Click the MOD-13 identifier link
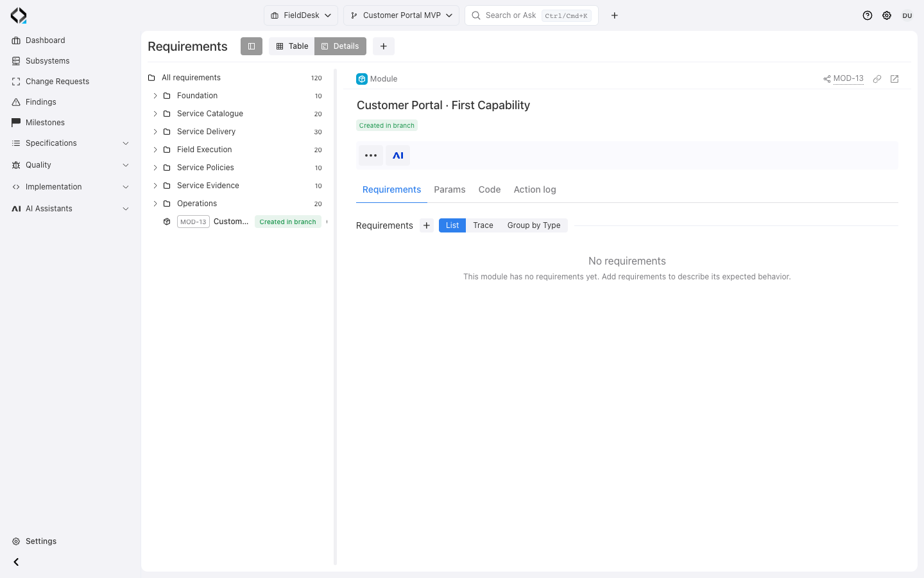Screen dimensions: 924x578 click(x=848, y=78)
